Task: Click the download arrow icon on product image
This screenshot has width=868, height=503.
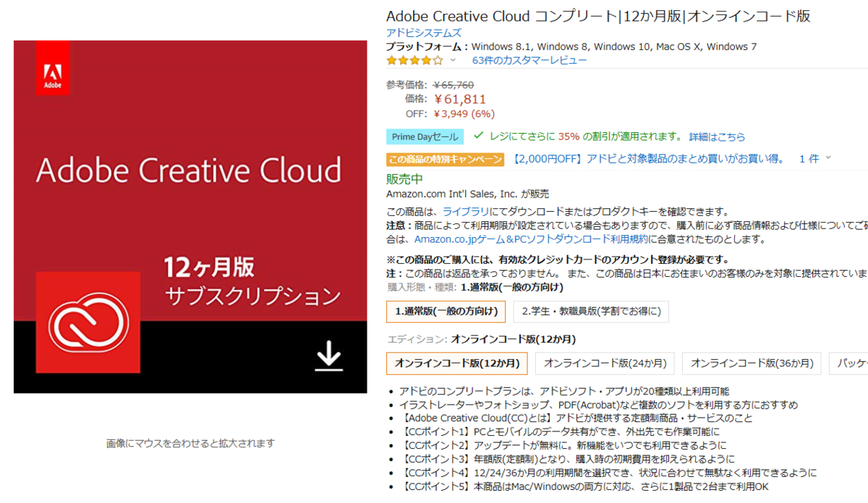Action: pyautogui.click(x=329, y=356)
